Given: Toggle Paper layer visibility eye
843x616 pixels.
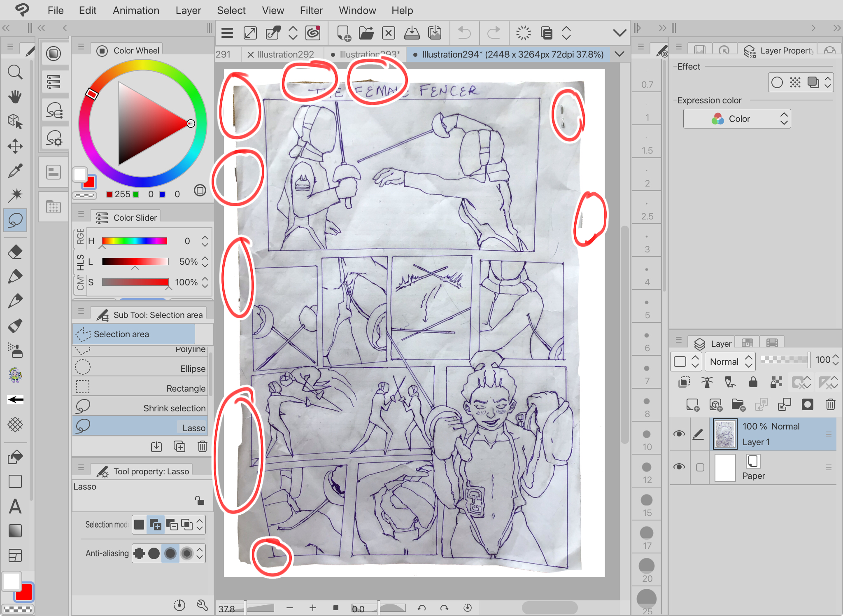Looking at the screenshot, I should (x=679, y=467).
